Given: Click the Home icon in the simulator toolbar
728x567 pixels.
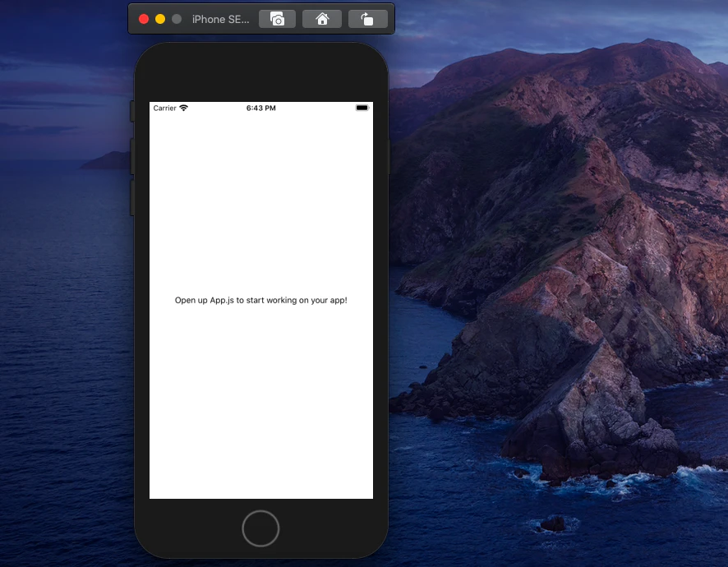Looking at the screenshot, I should 322,19.
